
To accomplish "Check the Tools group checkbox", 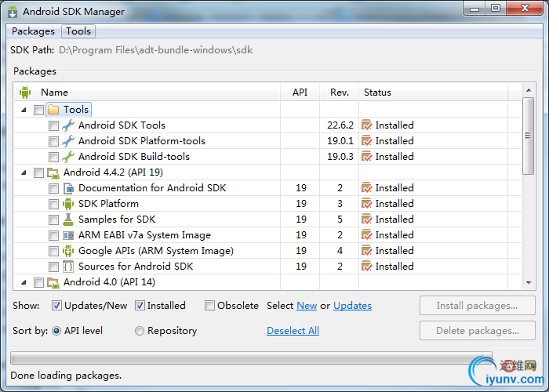I will [x=38, y=111].
